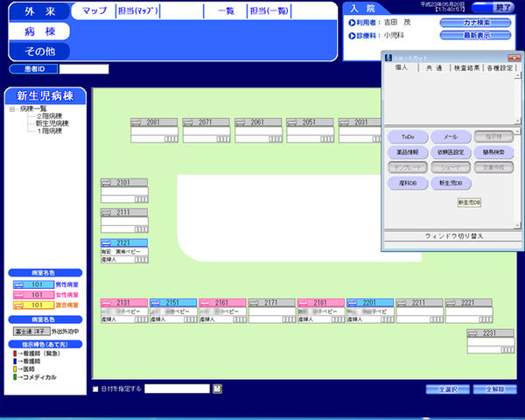Screen dimensions: 525x420
Task: Click the blue 男性病室 101 legend swatch
Action: coord(33,284)
